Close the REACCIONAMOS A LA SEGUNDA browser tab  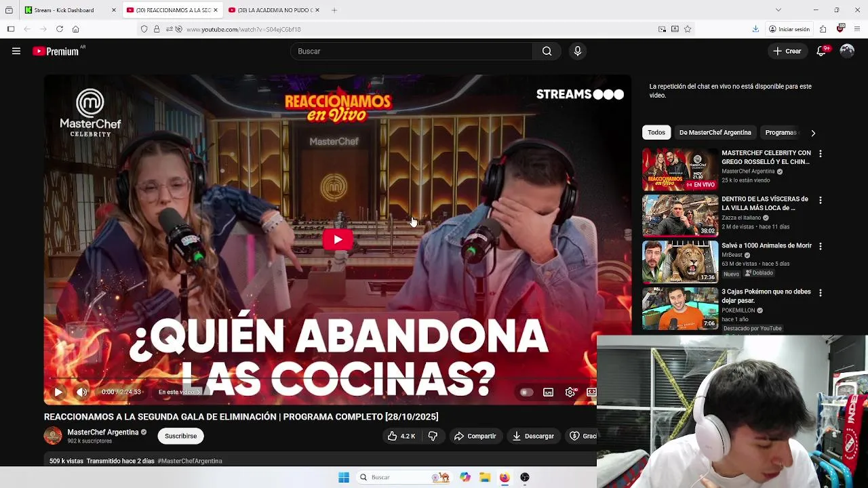click(x=216, y=10)
